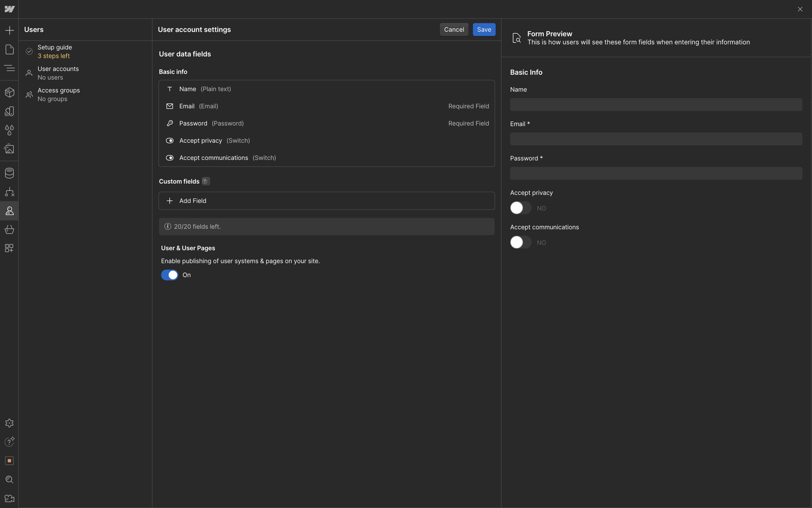Click the Custom fields help icon
The width and height of the screenshot is (812, 508).
point(205,181)
